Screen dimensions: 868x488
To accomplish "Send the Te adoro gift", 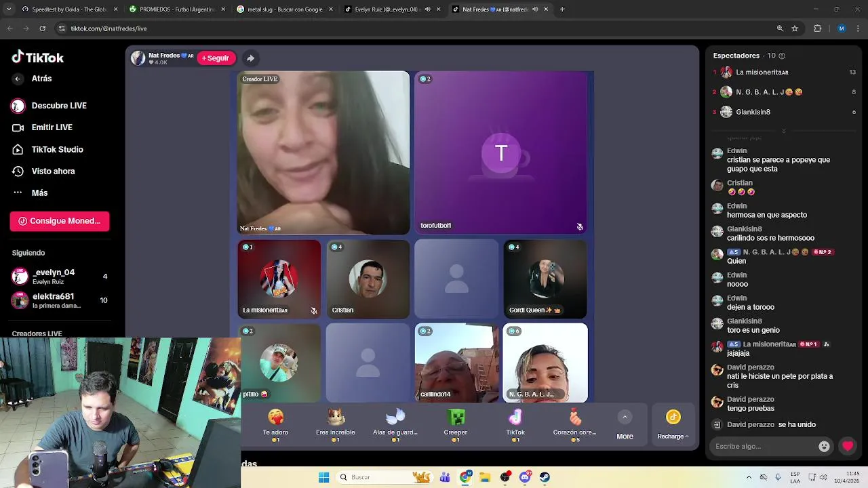I will tap(275, 425).
